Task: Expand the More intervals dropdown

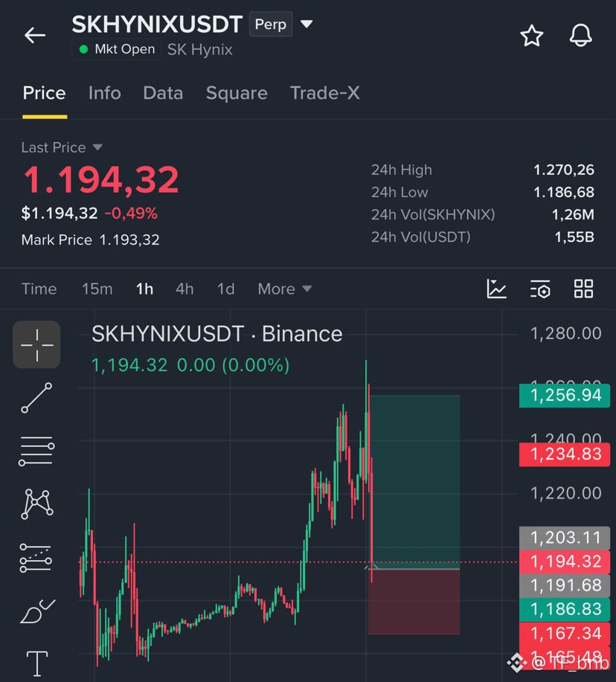Action: (x=285, y=289)
